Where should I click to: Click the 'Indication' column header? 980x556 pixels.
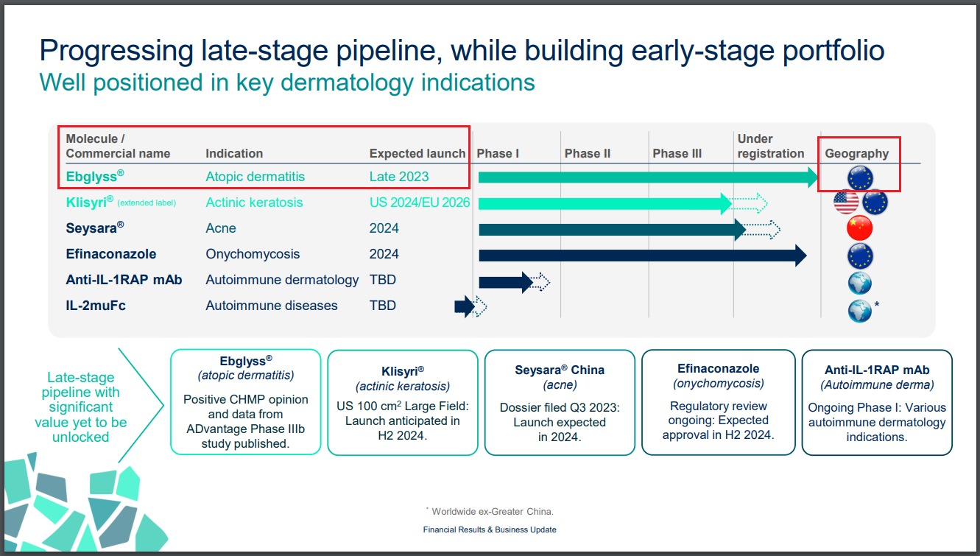234,153
